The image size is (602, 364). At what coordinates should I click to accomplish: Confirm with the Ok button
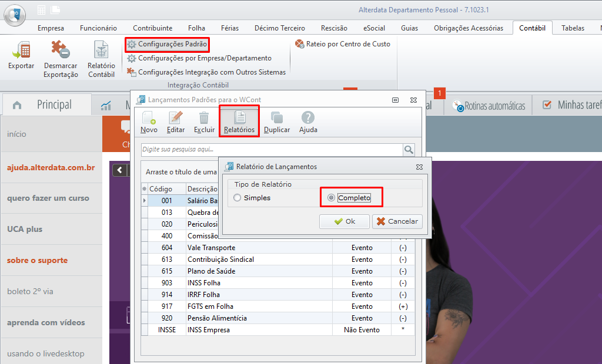click(x=345, y=221)
